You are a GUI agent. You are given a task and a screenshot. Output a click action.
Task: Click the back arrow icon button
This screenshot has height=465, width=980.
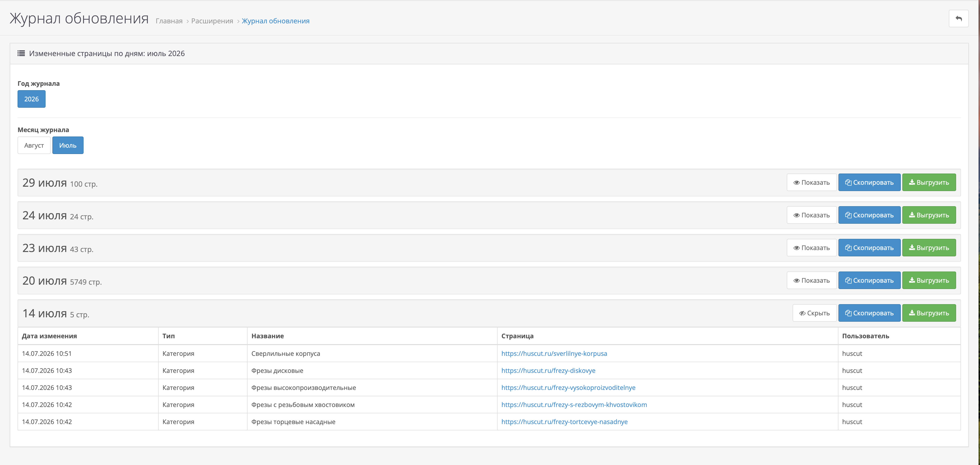point(958,19)
